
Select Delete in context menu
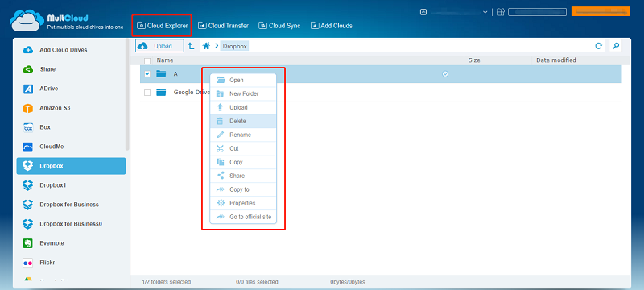click(x=243, y=121)
